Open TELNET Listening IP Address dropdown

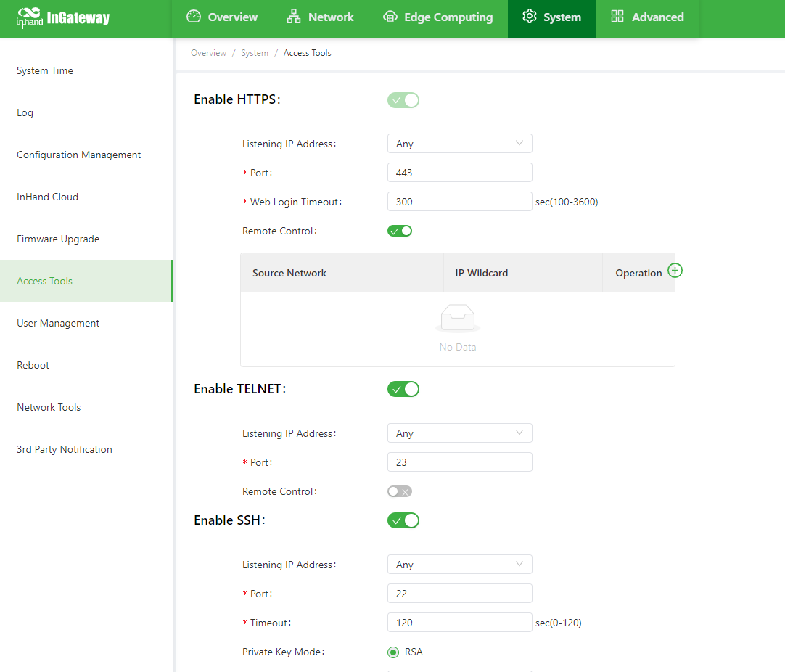pos(459,433)
